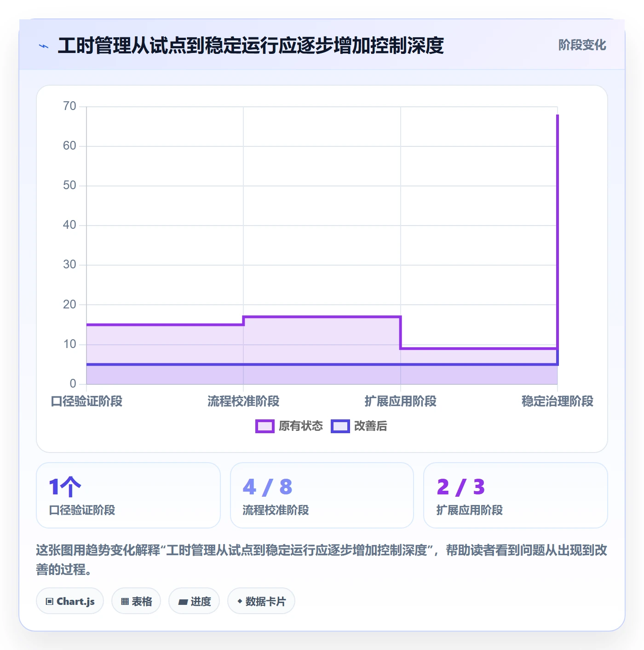Click the Chart.js tag icon
Viewport: 644px width, 650px height.
click(x=50, y=601)
